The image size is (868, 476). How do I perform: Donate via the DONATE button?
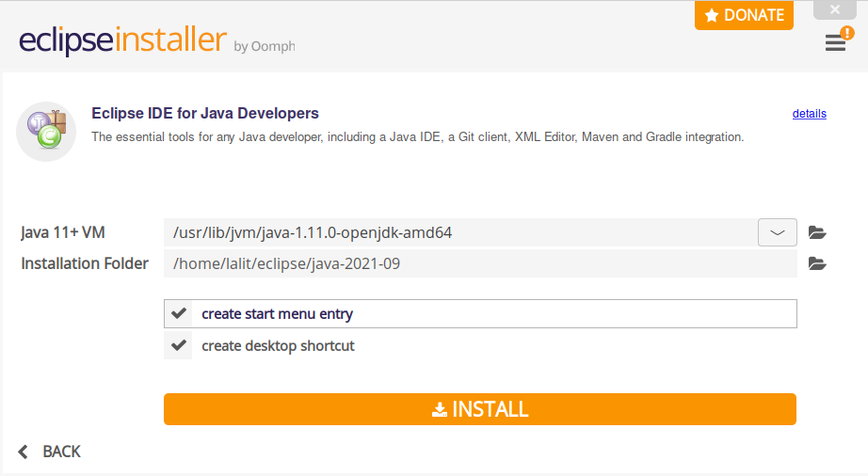(744, 15)
